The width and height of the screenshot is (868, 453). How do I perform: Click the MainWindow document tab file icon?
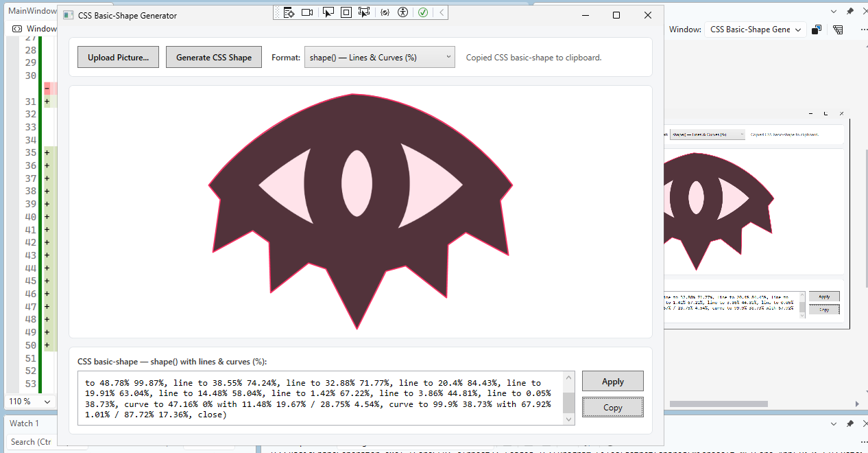(17, 29)
